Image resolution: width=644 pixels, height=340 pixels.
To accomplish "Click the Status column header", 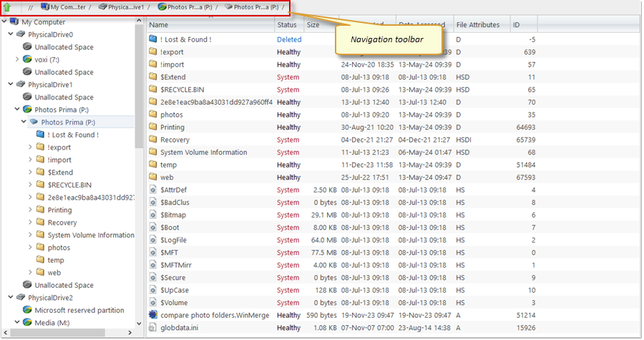I will tap(286, 25).
